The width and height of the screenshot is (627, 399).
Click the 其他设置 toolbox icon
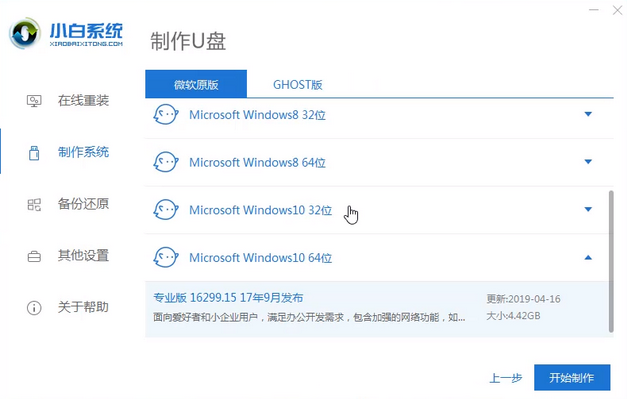coord(34,256)
